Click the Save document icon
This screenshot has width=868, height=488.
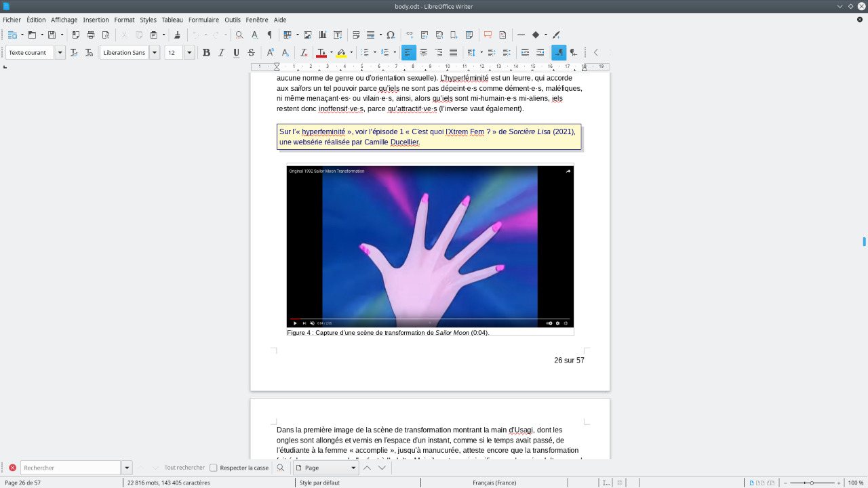(52, 35)
